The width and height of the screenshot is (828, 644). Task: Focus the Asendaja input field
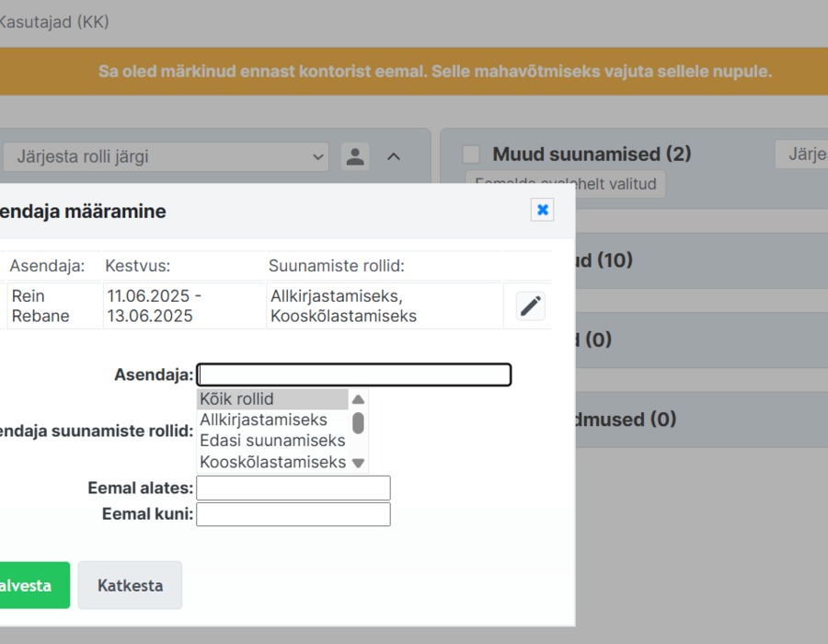pos(354,374)
